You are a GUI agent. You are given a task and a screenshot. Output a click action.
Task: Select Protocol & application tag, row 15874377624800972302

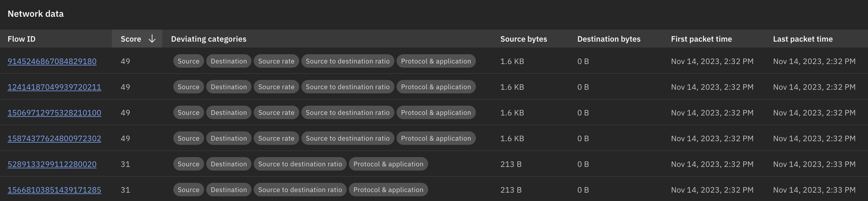coord(436,138)
